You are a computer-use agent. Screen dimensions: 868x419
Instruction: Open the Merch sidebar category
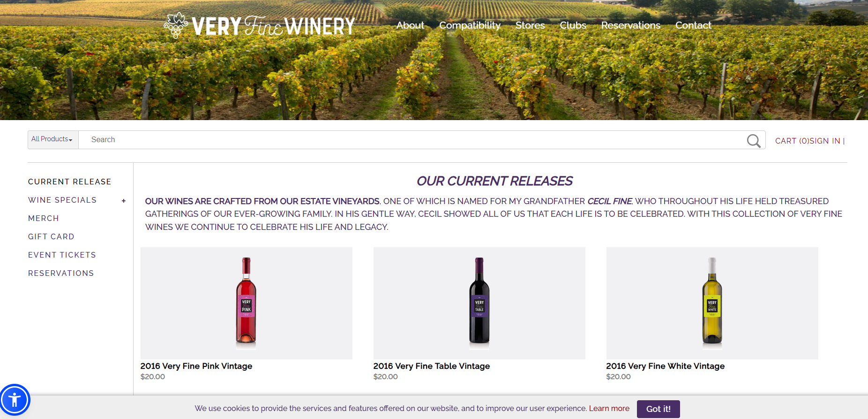(44, 218)
